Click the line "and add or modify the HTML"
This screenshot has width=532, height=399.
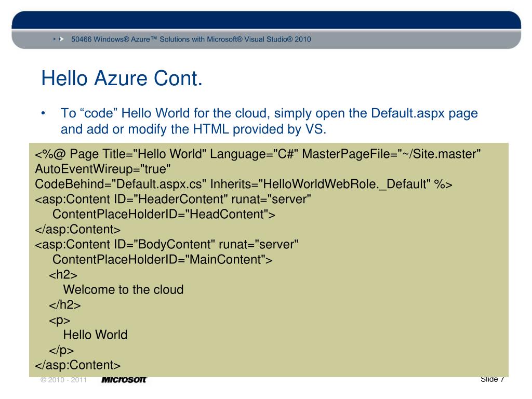pyautogui.click(x=193, y=129)
